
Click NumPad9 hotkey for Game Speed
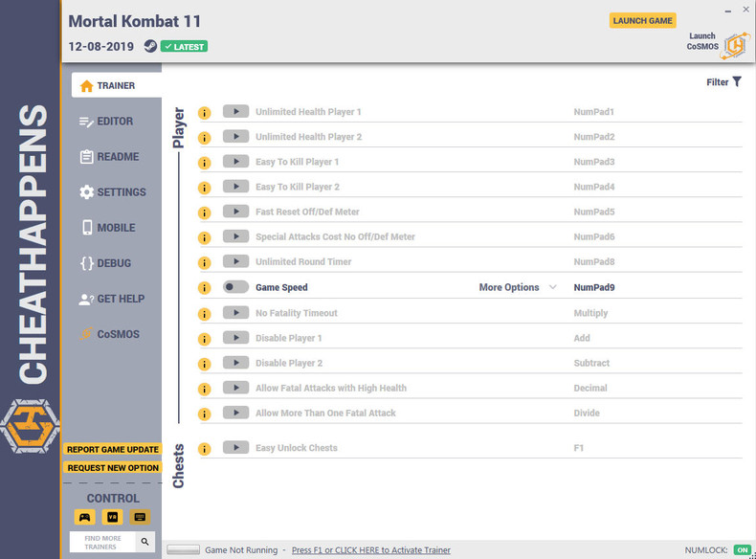[x=594, y=287]
